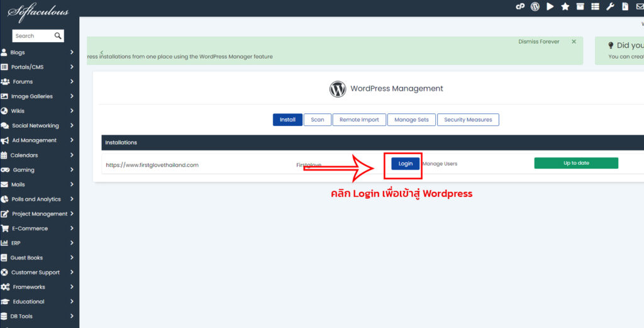This screenshot has height=328, width=644.
Task: Expand the Social Networking category chevron
Action: 72,125
